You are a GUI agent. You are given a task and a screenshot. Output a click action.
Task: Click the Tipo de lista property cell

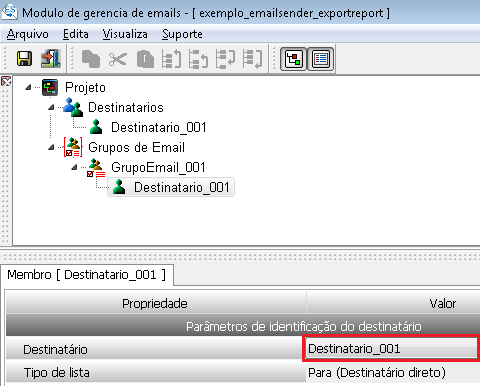[155, 372]
